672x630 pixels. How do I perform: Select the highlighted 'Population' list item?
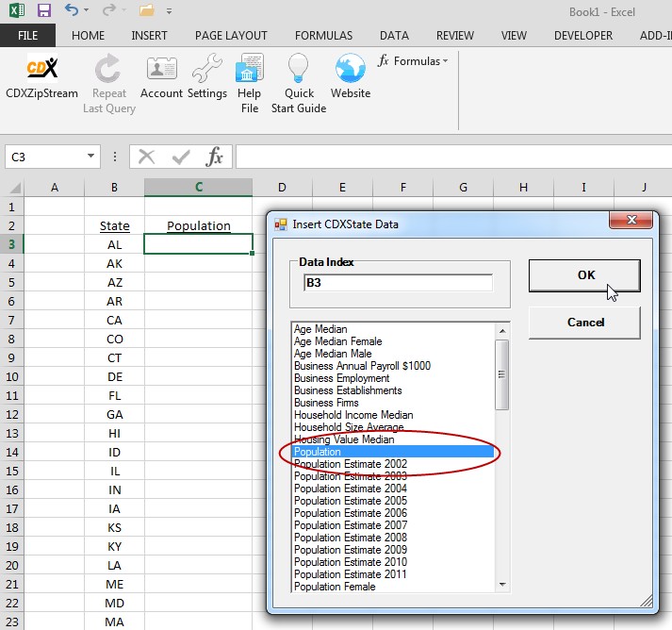[x=393, y=452]
